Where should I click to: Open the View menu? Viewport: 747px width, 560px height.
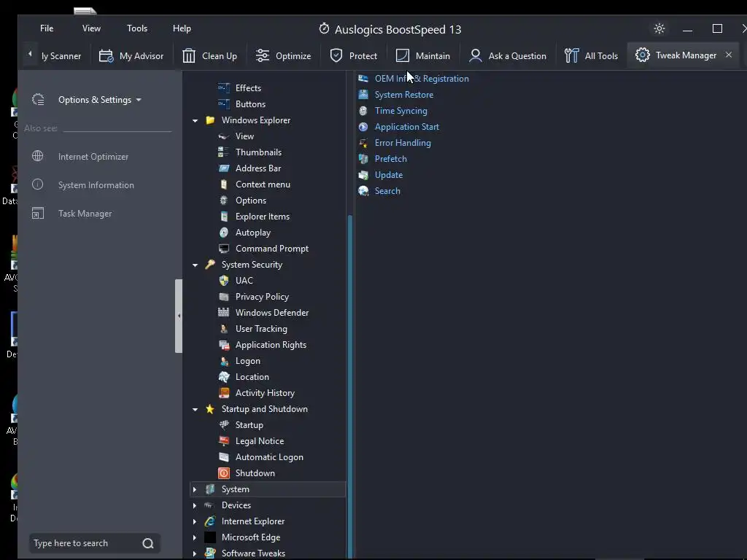pyautogui.click(x=91, y=28)
